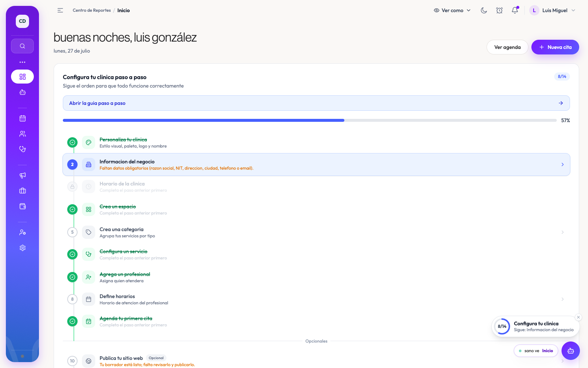Expand the Luis Miguel user menu
This screenshot has height=368, width=588.
pos(552,10)
